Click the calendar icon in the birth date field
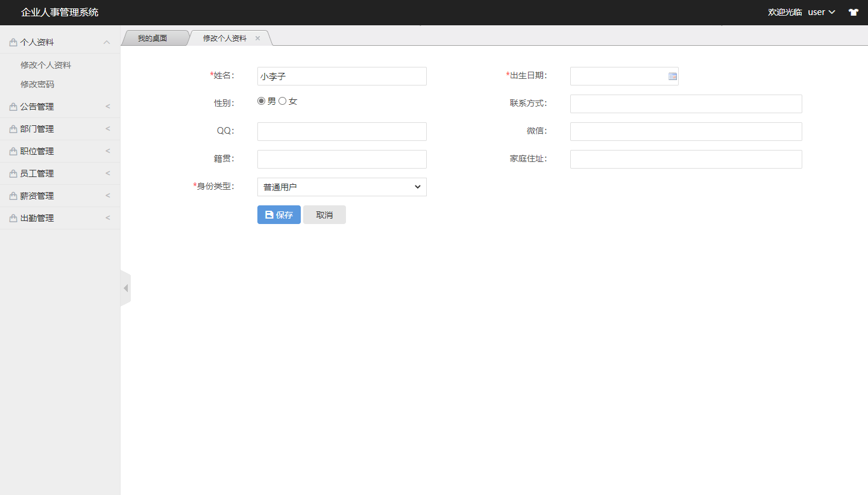Screen dimensions: 868x495 coord(672,76)
